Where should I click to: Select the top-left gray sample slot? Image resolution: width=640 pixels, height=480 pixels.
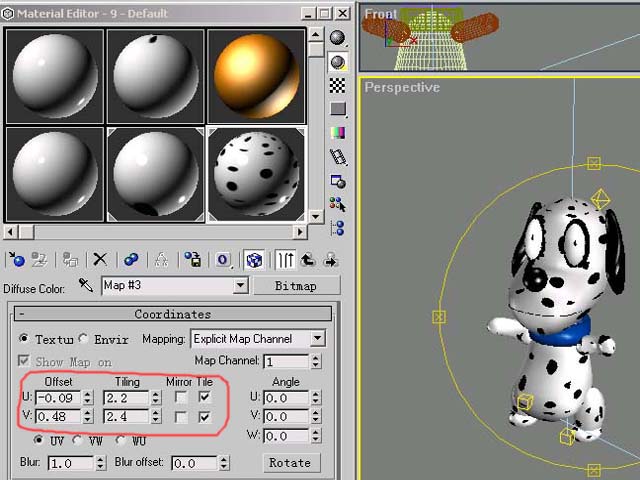point(55,76)
